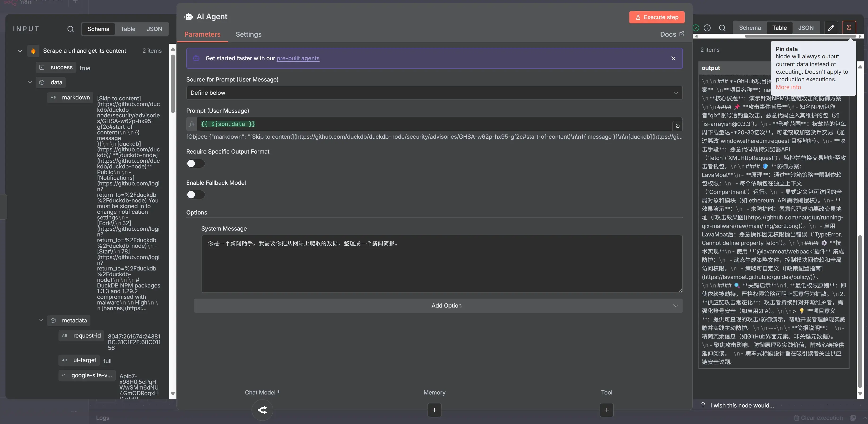Switch INPUT panel to Table view
The width and height of the screenshot is (868, 424).
128,29
